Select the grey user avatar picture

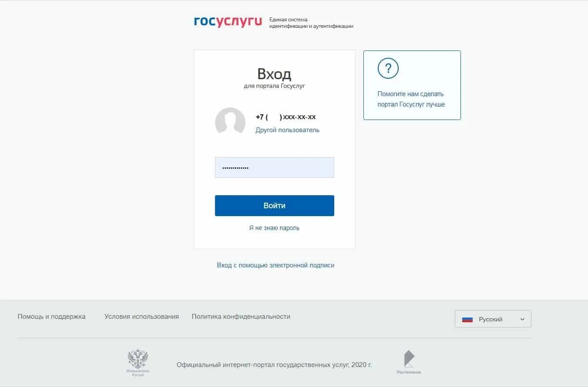coord(230,121)
